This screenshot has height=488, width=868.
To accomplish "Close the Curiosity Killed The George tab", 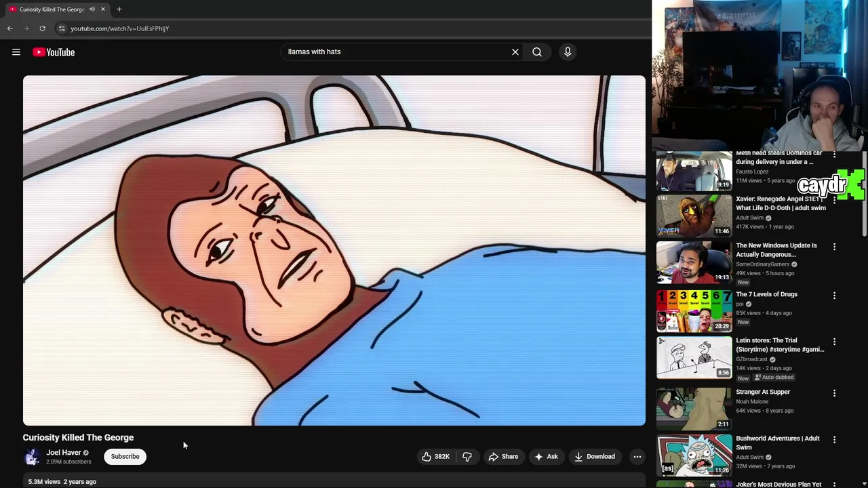I will pos(102,9).
